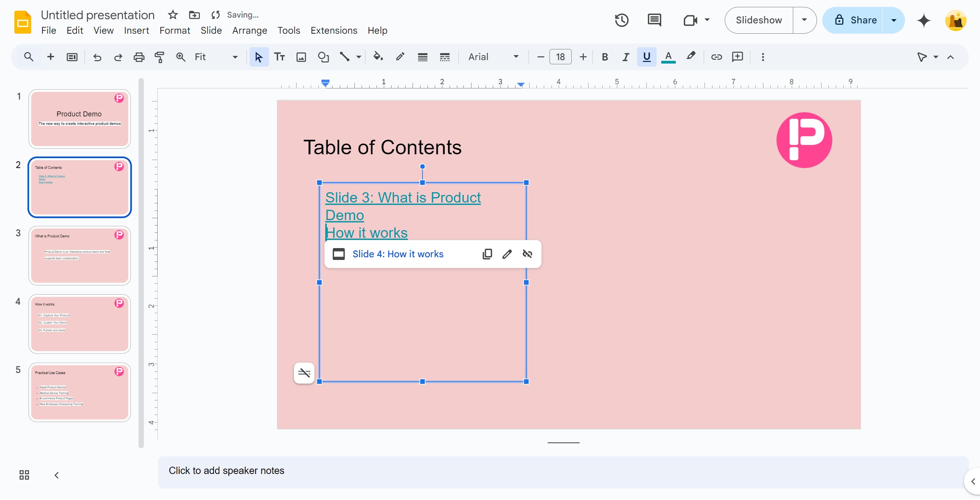Image resolution: width=980 pixels, height=500 pixels.
Task: Open text color picker
Action: (668, 57)
